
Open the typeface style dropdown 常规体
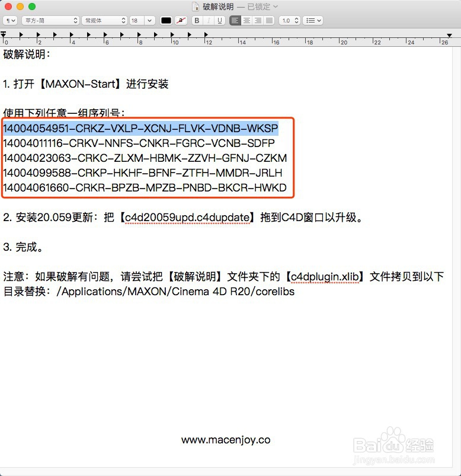pyautogui.click(x=104, y=20)
